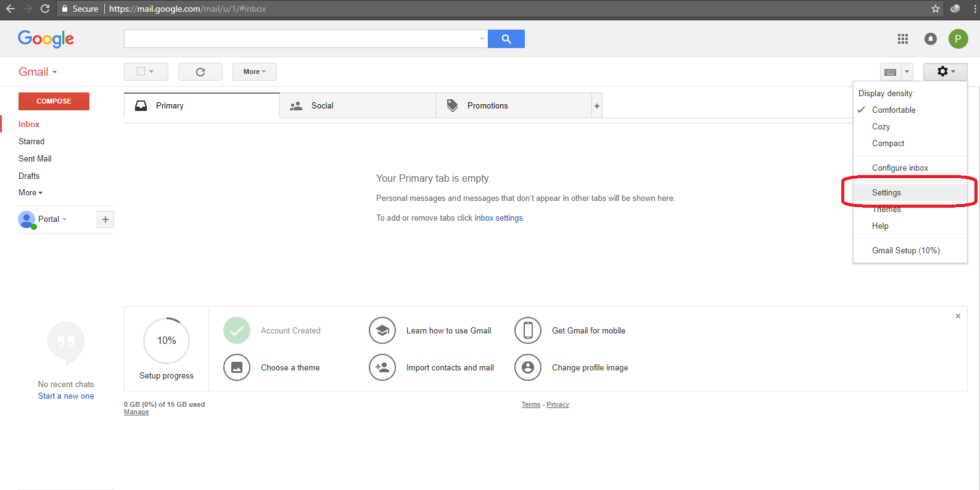
Task: Reload the page with the browser refresh icon
Action: (x=44, y=9)
